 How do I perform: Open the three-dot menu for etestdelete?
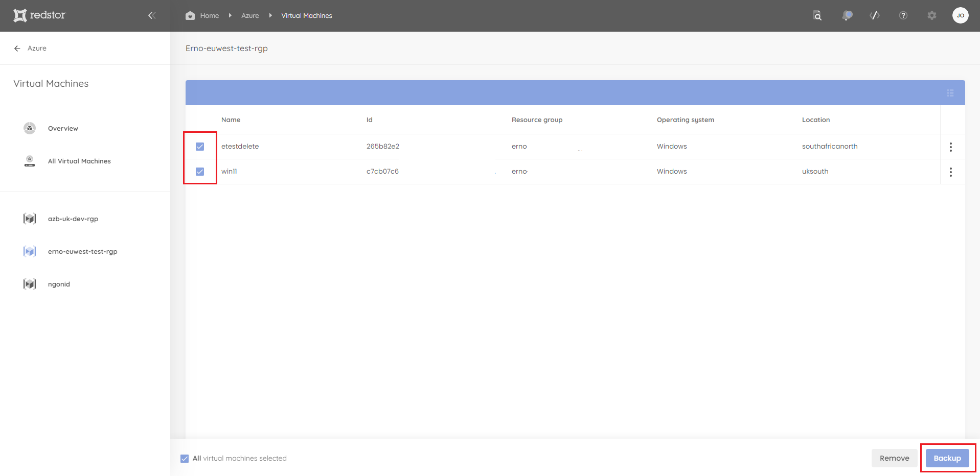(x=951, y=147)
